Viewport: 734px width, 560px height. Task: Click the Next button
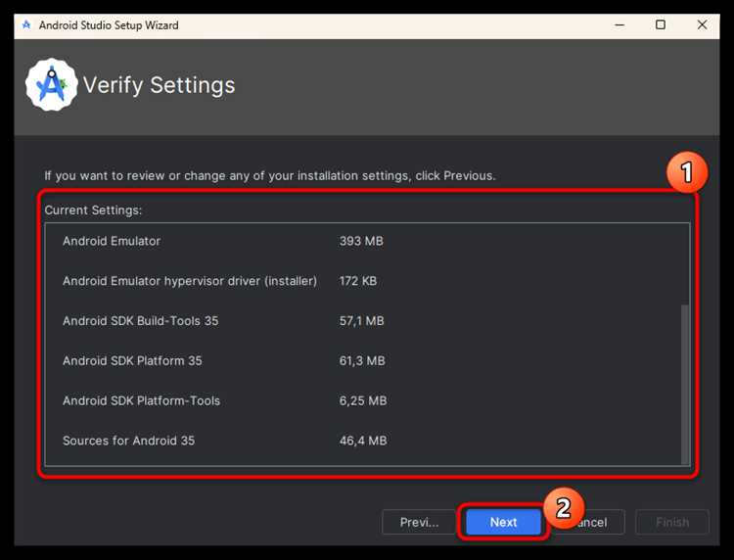click(x=503, y=522)
